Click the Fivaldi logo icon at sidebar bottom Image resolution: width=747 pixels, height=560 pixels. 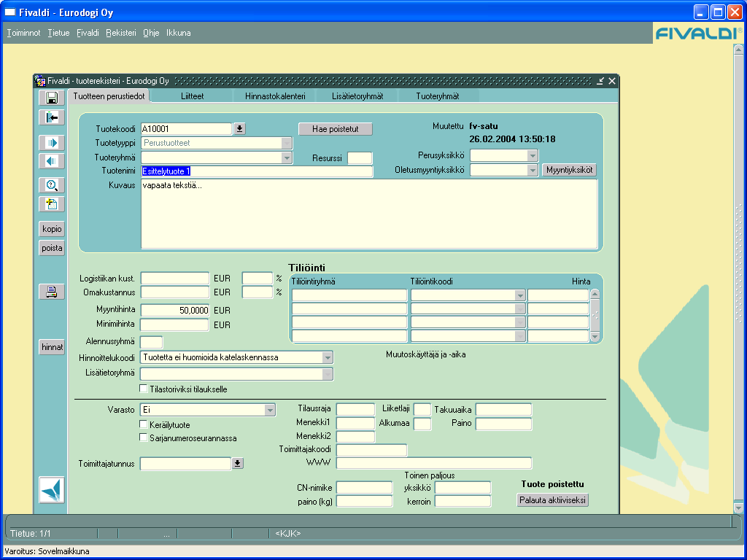pos(52,490)
